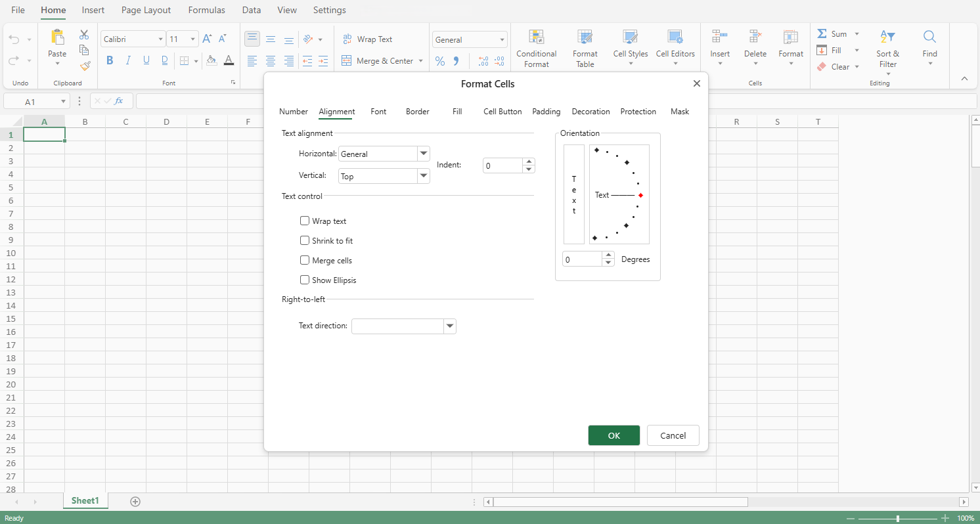Image resolution: width=980 pixels, height=524 pixels.
Task: Click the zoom slider handle in status bar
Action: (897, 518)
